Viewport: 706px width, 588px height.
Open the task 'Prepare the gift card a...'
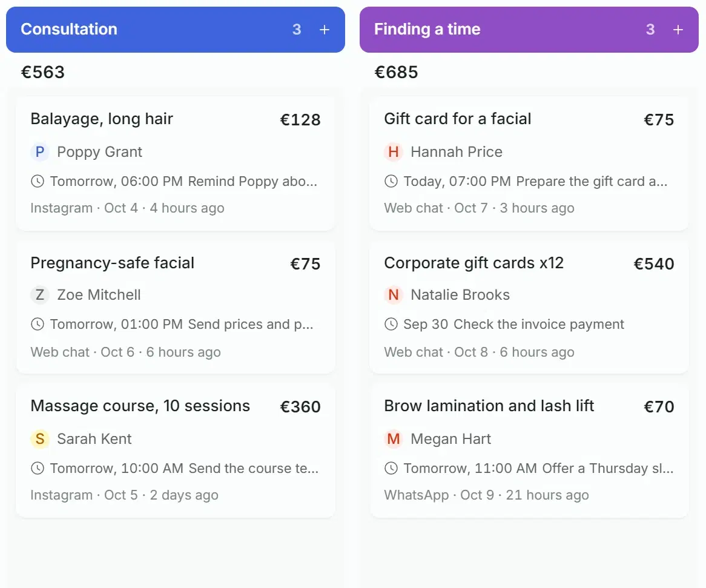point(592,182)
